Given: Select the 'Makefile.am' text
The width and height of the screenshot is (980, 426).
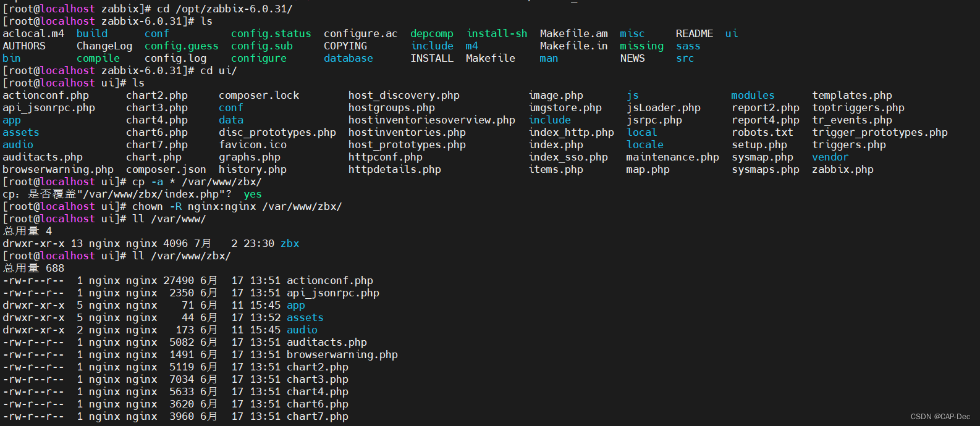Looking at the screenshot, I should point(574,33).
